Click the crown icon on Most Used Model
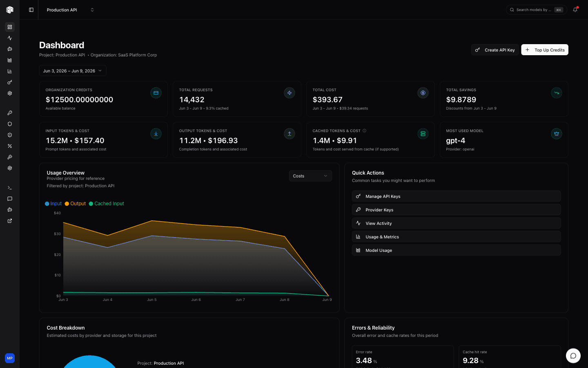Viewport: 588px width, 368px height. 557,134
